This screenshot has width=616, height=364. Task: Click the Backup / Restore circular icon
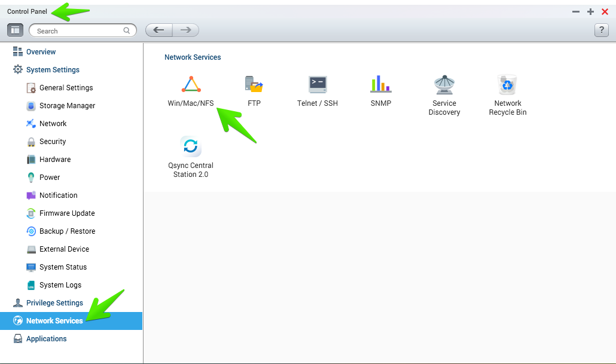(x=31, y=231)
